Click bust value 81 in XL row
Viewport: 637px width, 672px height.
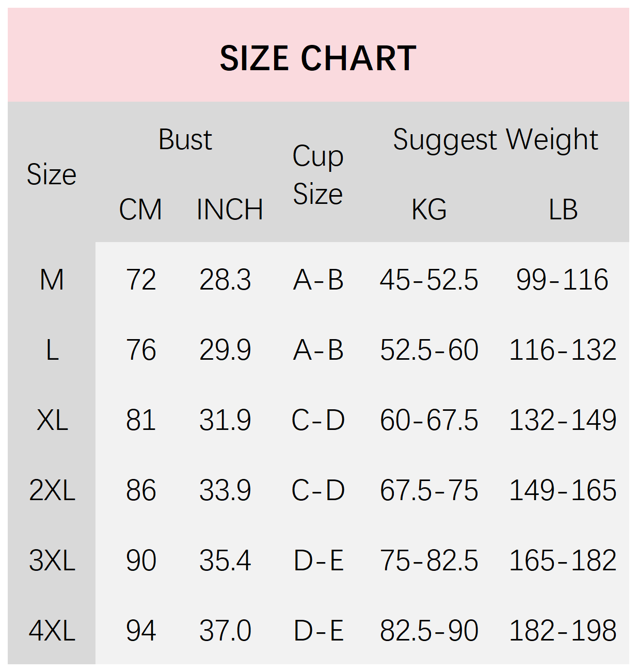point(141,420)
